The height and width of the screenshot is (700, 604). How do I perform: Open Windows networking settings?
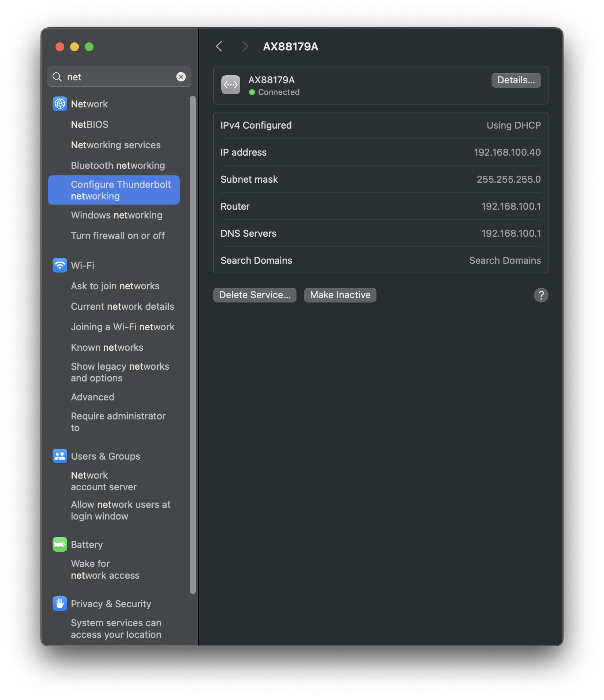click(116, 215)
